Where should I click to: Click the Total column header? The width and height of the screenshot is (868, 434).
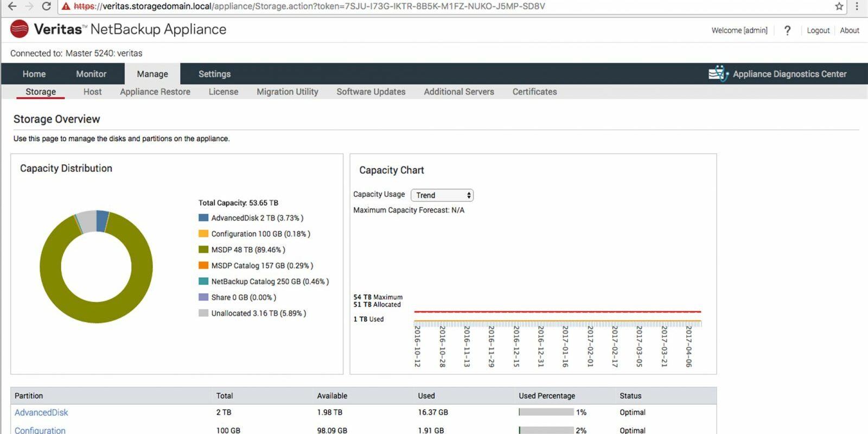click(x=225, y=396)
